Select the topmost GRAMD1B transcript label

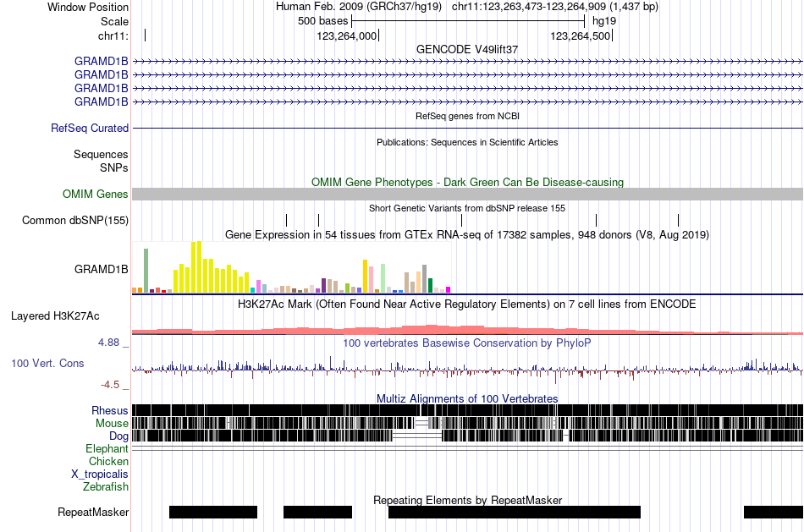coord(101,61)
